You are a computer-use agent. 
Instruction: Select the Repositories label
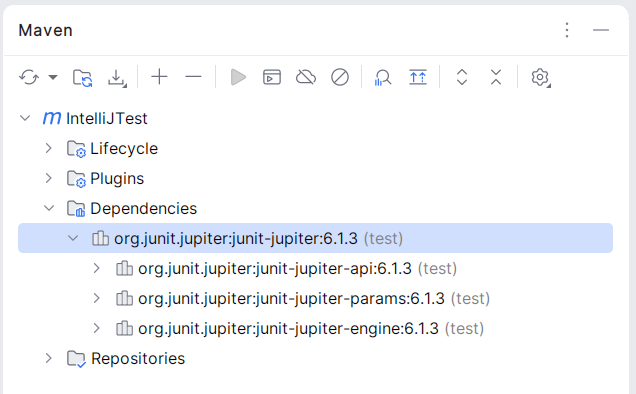click(x=138, y=359)
